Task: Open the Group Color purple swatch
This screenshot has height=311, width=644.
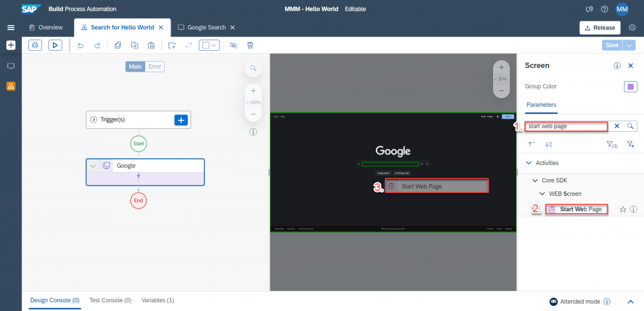Action: pos(630,87)
